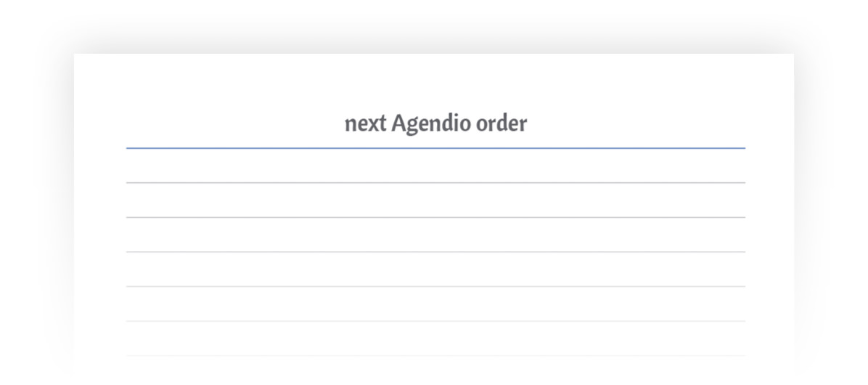The width and height of the screenshot is (868, 385).
Task: Select the third blank ruled row
Action: (x=435, y=235)
